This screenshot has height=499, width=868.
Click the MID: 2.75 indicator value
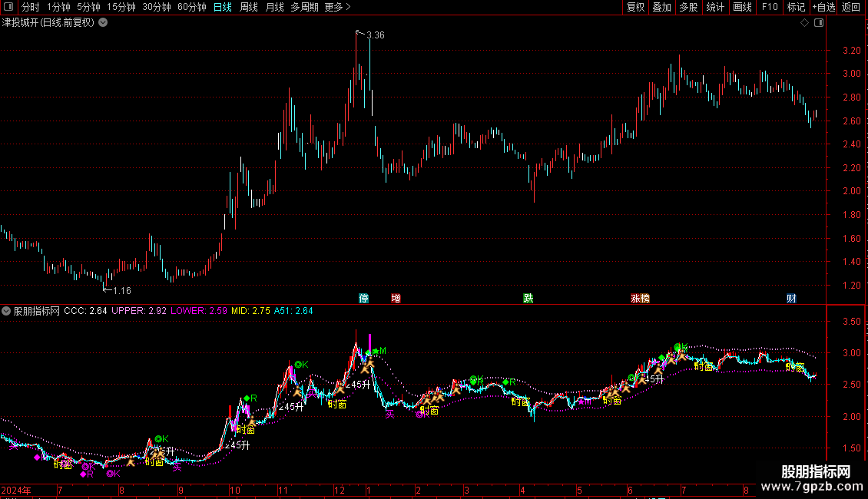point(250,311)
